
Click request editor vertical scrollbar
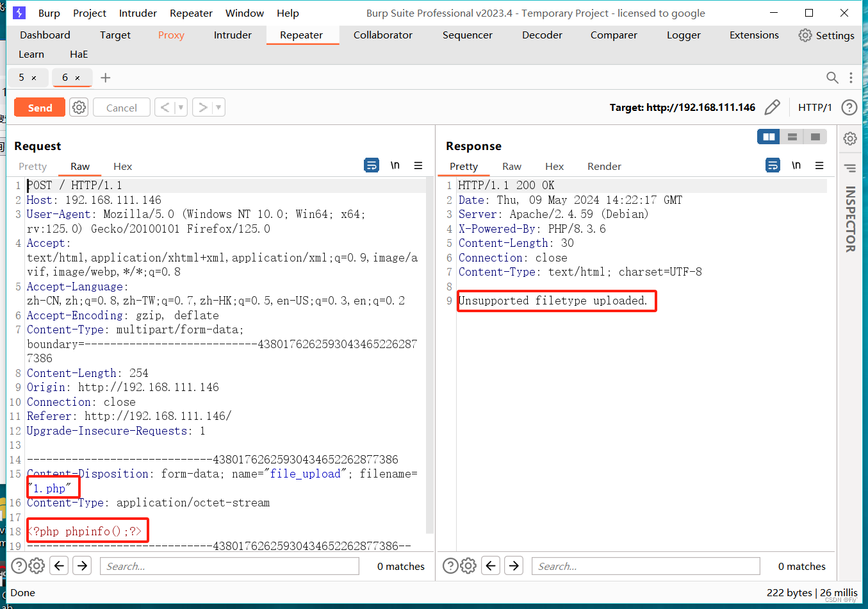pyautogui.click(x=430, y=356)
